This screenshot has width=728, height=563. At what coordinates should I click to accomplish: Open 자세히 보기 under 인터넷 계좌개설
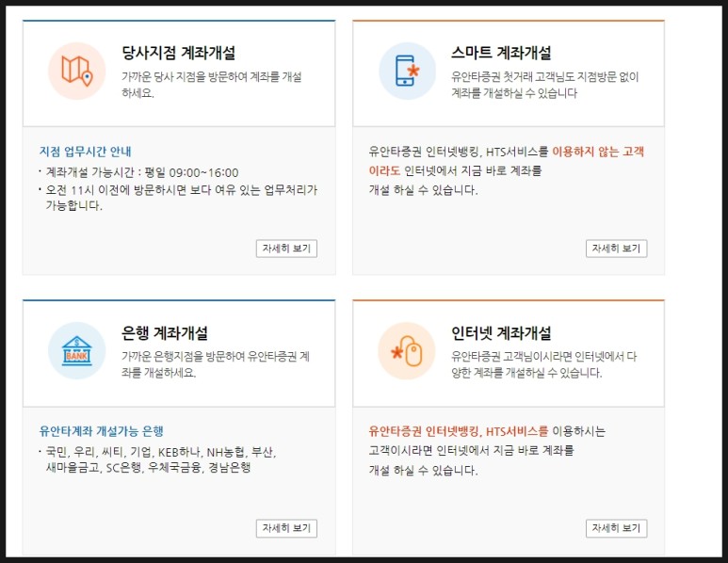(616, 528)
